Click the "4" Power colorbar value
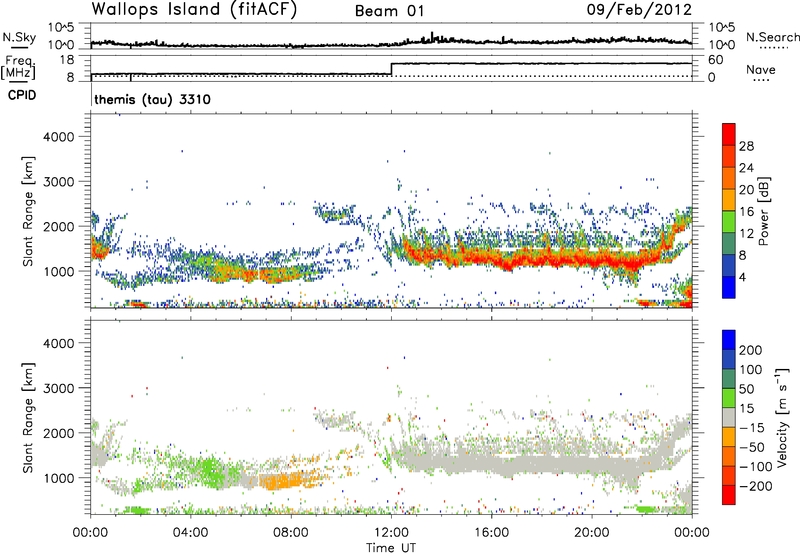Screen dimensions: 800x554 (x=743, y=277)
